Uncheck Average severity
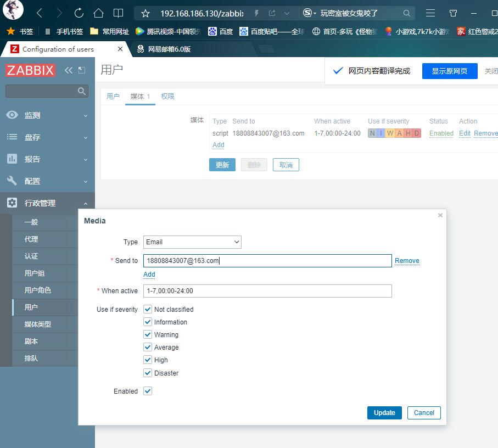Viewport: 498px width, 448px height. (x=148, y=348)
